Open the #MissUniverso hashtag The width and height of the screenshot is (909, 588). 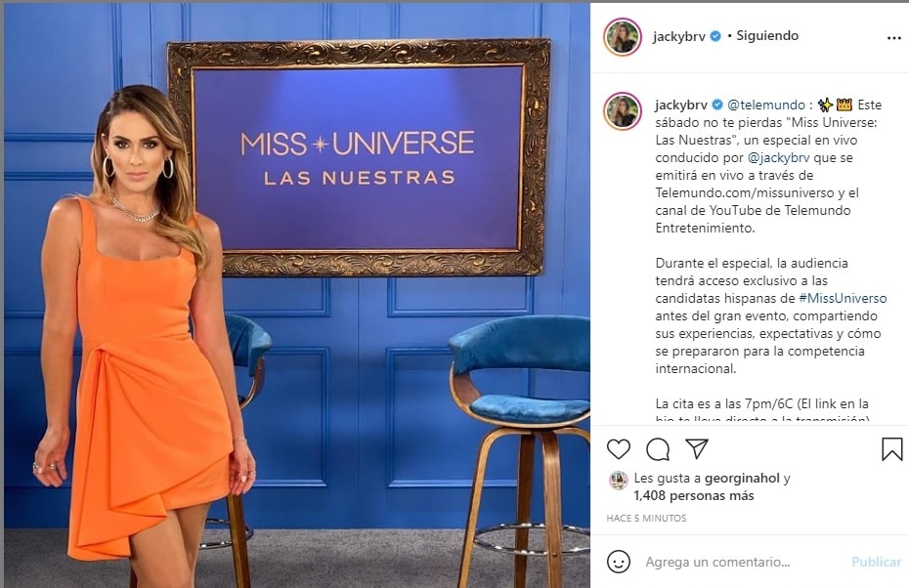(843, 298)
